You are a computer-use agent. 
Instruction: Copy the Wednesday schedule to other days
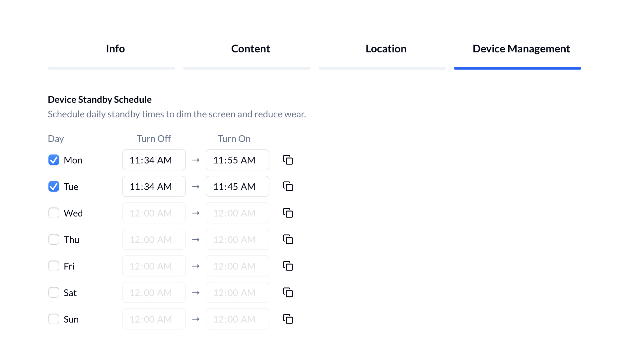[288, 213]
